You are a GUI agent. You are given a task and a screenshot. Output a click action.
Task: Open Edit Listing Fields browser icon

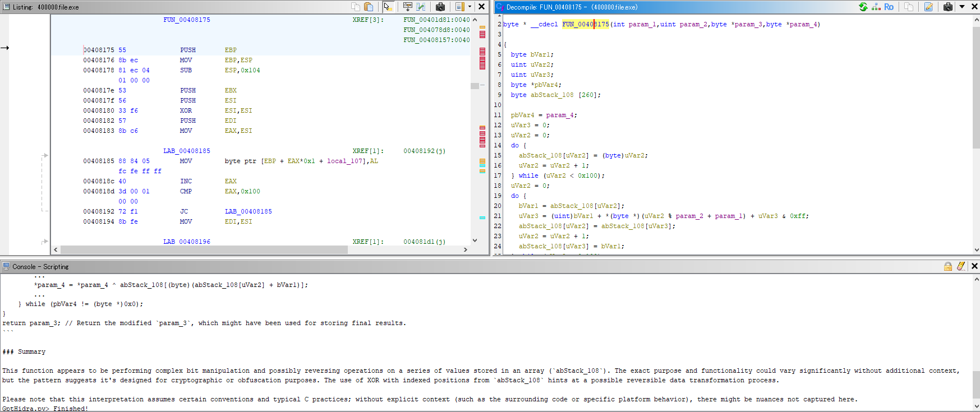[x=408, y=7]
